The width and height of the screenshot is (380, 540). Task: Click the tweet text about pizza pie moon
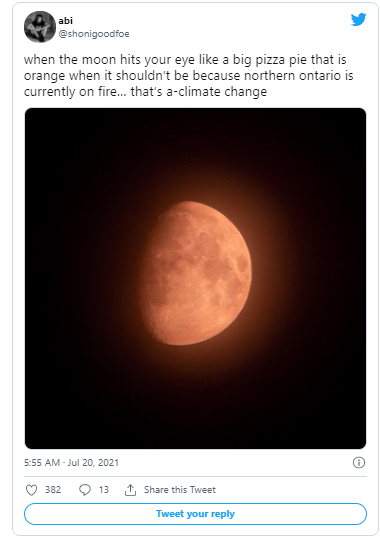188,76
